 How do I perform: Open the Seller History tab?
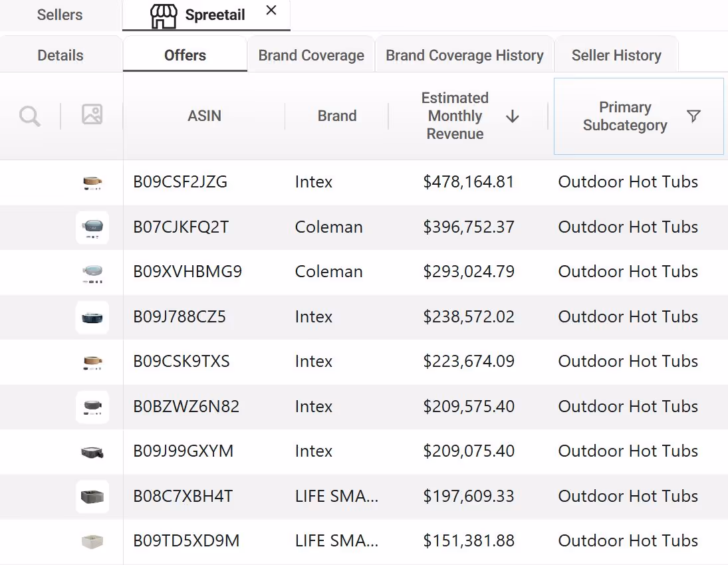pos(616,55)
